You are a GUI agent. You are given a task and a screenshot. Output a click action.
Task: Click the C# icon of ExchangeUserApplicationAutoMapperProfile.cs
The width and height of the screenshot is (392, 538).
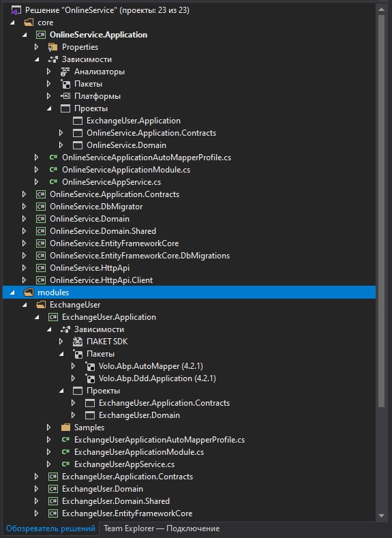[x=65, y=440]
